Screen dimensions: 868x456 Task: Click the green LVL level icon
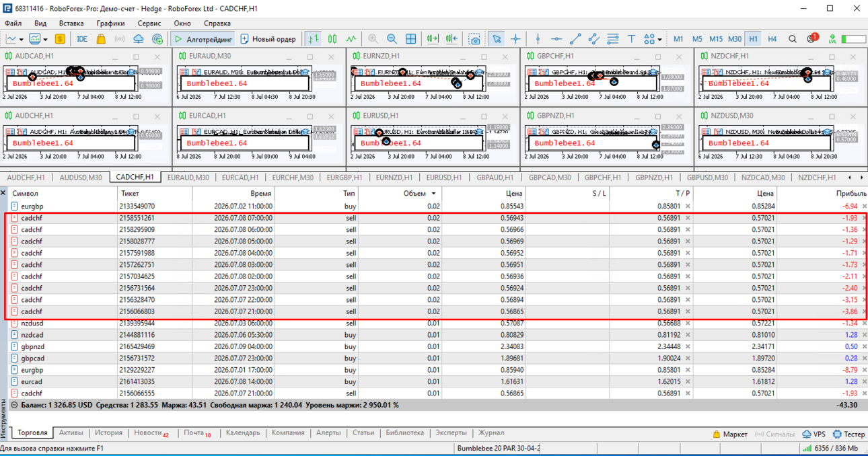click(832, 39)
